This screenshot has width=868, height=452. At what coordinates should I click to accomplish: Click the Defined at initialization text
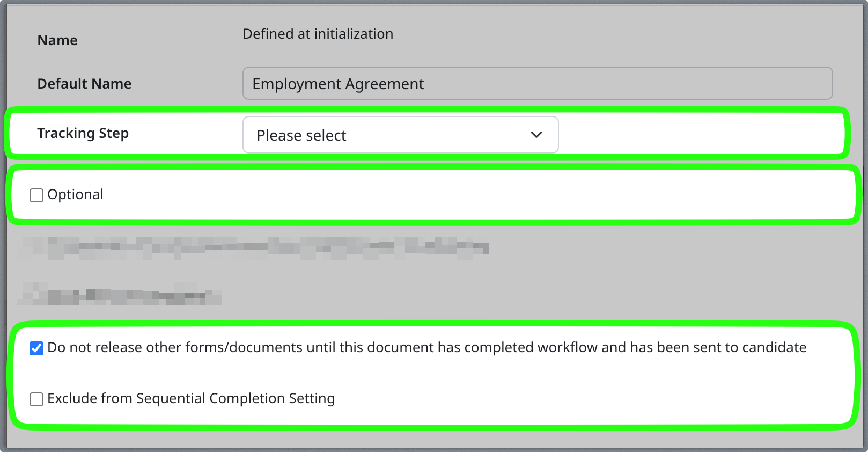318,34
